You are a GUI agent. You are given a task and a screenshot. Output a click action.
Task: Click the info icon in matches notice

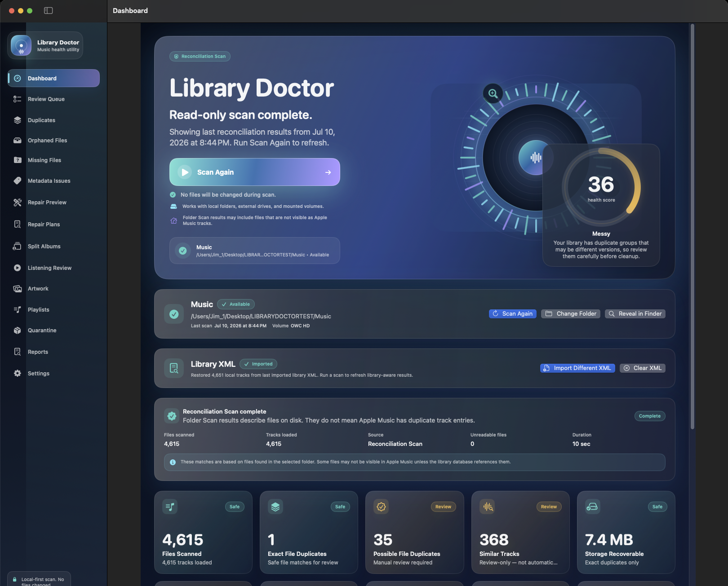click(173, 462)
